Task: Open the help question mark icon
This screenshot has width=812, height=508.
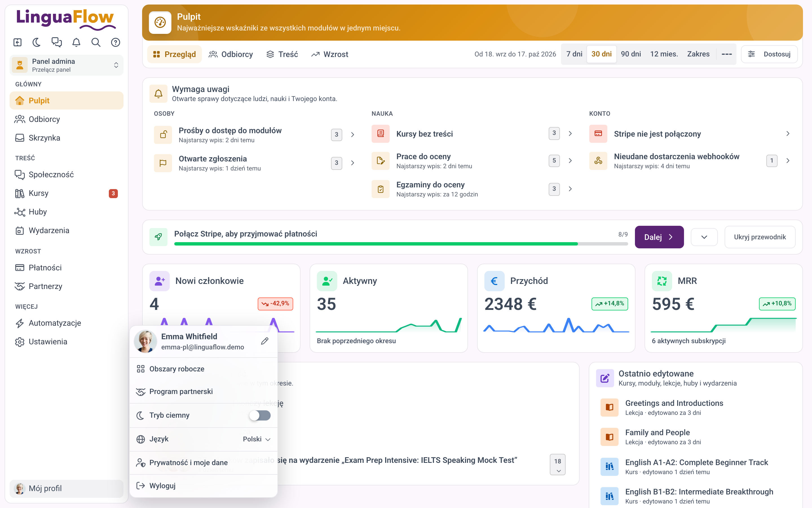Action: tap(116, 42)
